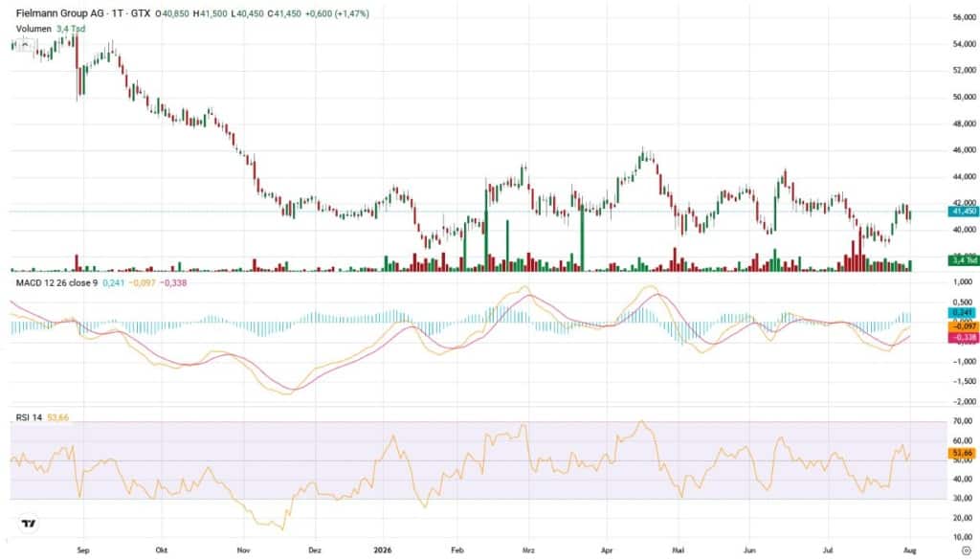980x560 pixels.
Task: Click the TradingView logo icon
Action: [28, 524]
